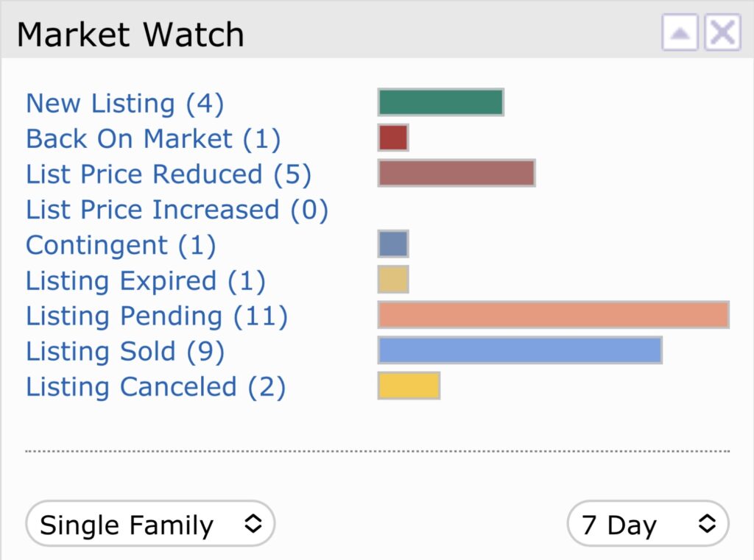754x560 pixels.
Task: Open Listing Sold (9) link
Action: pyautogui.click(x=125, y=352)
